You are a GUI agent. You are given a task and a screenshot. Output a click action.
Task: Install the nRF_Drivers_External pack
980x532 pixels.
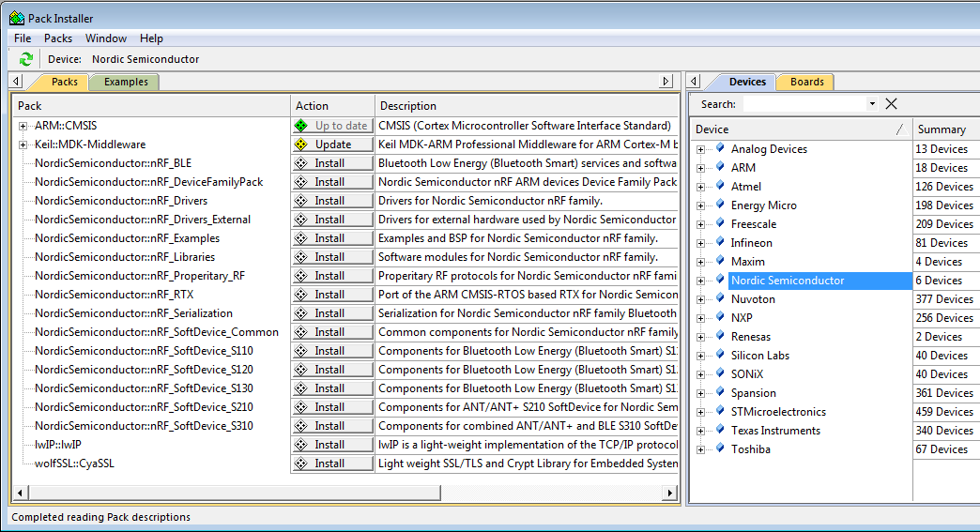(332, 220)
